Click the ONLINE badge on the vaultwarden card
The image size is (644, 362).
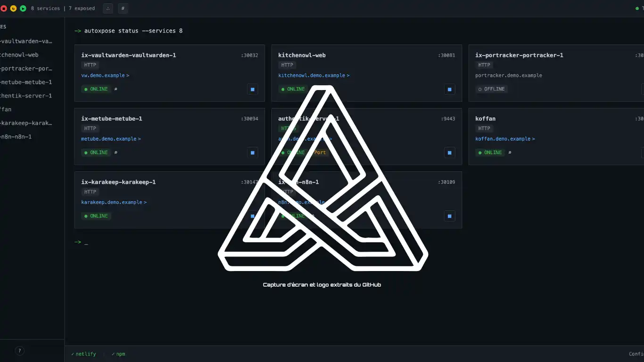[x=96, y=89]
